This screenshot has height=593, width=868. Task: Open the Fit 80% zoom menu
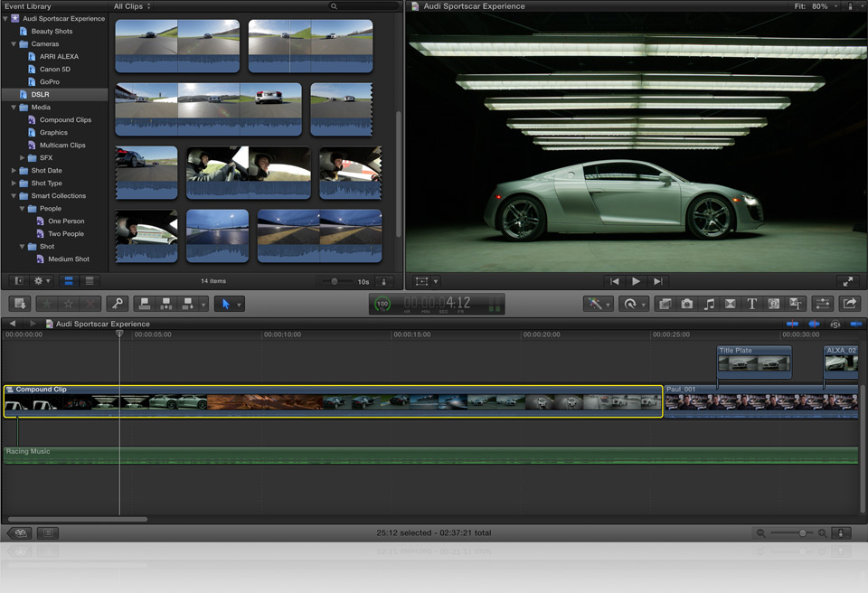(x=816, y=6)
